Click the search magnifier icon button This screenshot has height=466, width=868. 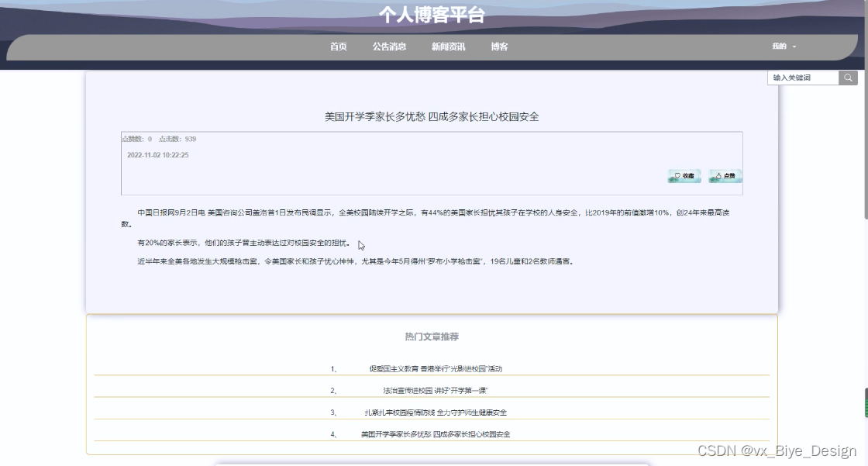tap(848, 78)
